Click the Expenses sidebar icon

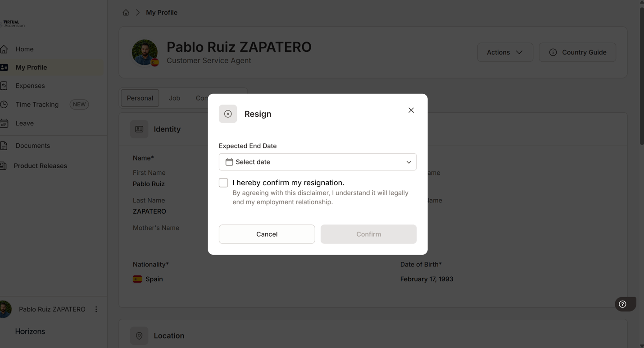click(x=4, y=86)
